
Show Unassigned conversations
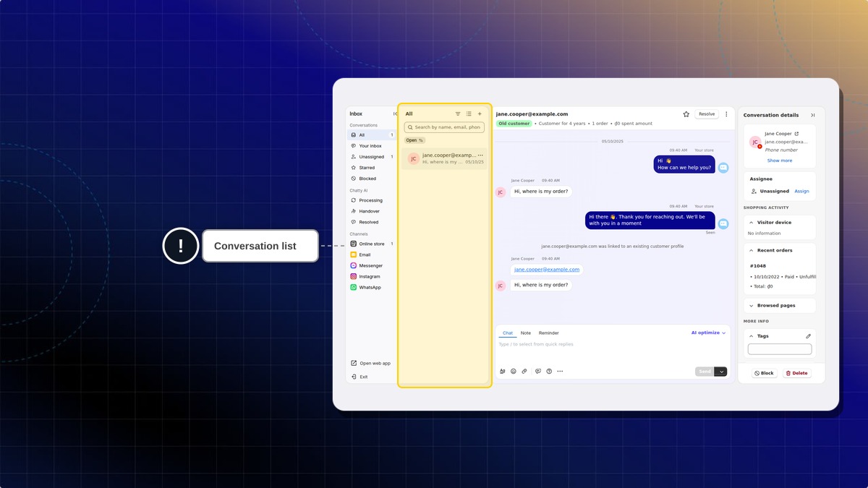click(x=372, y=157)
